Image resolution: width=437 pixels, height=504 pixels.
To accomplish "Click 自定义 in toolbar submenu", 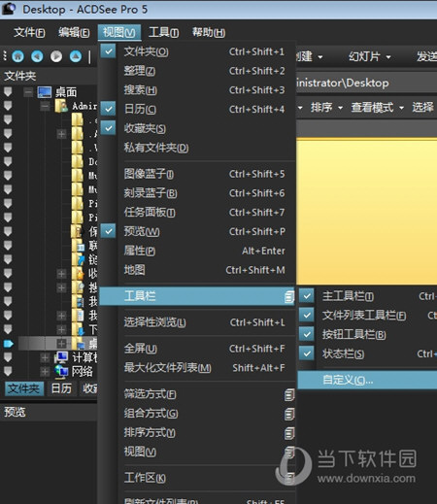I will coord(367,380).
